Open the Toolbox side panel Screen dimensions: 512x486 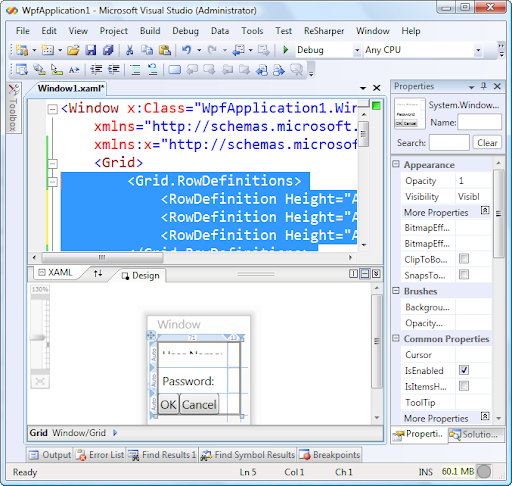point(13,108)
